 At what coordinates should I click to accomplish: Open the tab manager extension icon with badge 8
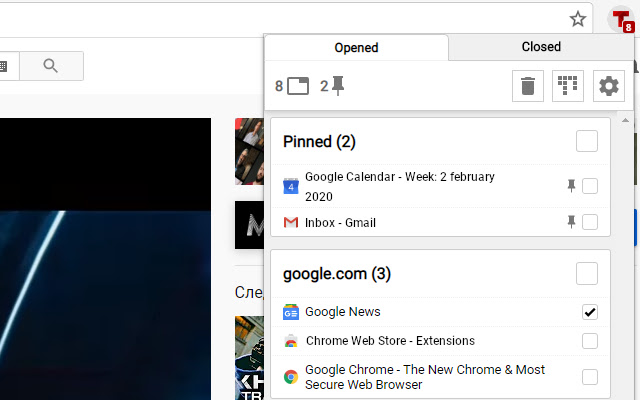click(x=621, y=20)
